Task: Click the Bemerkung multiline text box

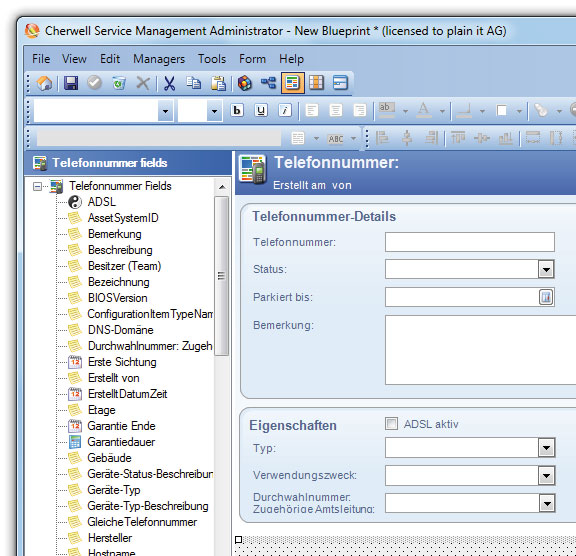Action: (480, 350)
